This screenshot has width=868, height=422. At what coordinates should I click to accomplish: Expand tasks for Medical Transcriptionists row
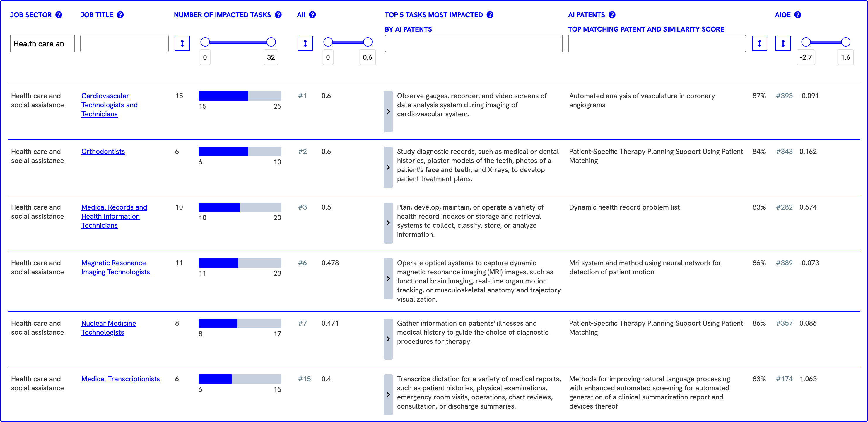388,395
